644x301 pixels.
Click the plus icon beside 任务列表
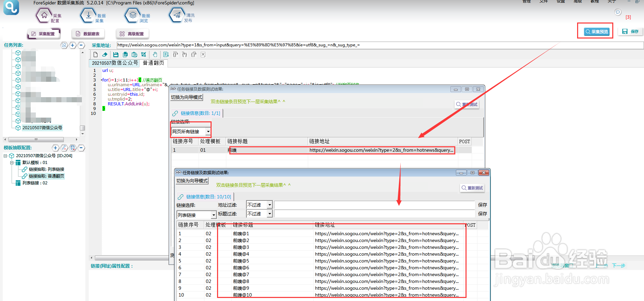[x=73, y=45]
